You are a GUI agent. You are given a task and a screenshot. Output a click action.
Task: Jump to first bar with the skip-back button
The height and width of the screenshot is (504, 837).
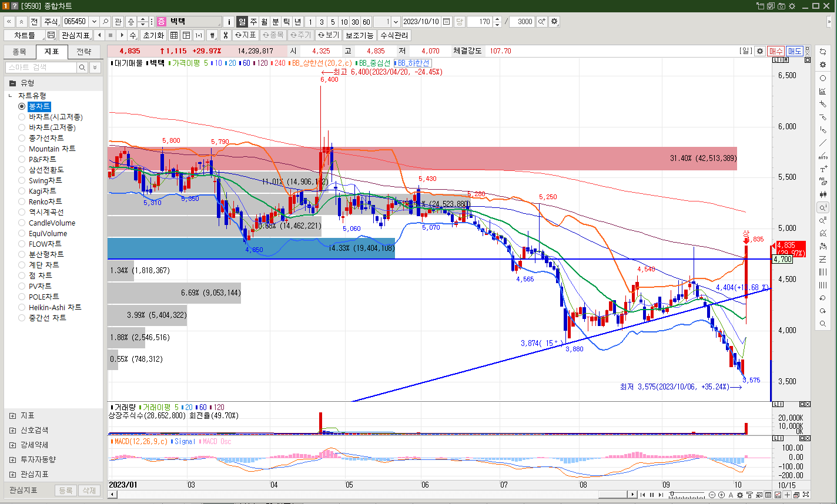click(642, 495)
